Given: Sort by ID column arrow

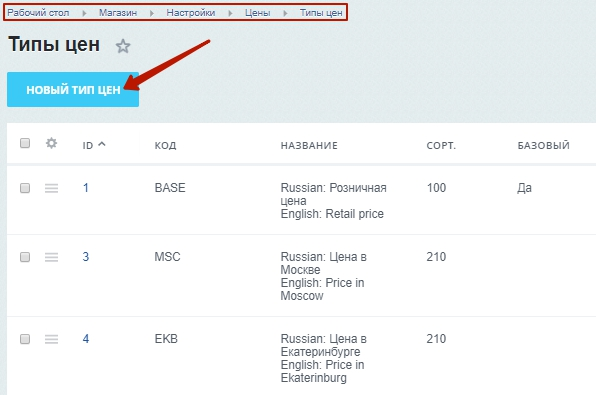Looking at the screenshot, I should click(101, 144).
